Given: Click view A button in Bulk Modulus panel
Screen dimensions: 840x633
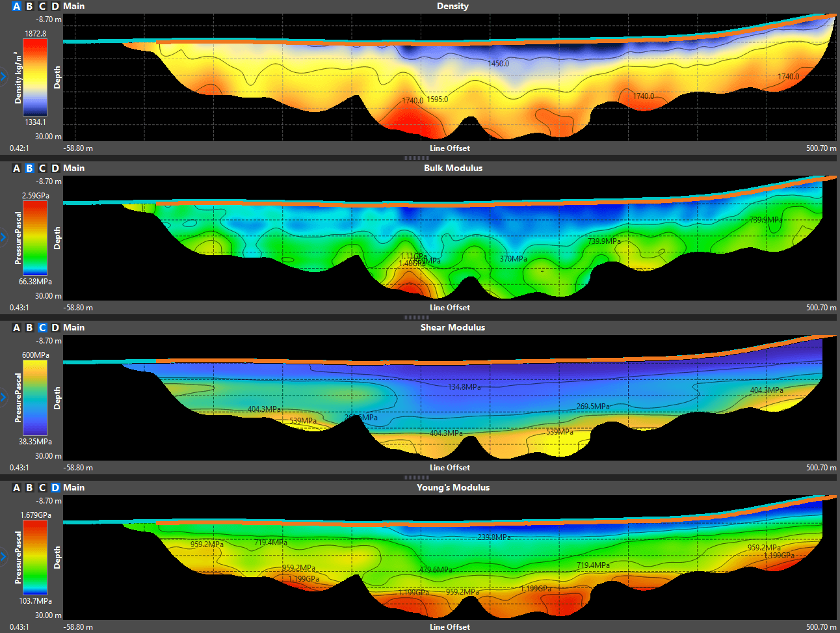Looking at the screenshot, I should pyautogui.click(x=17, y=168).
